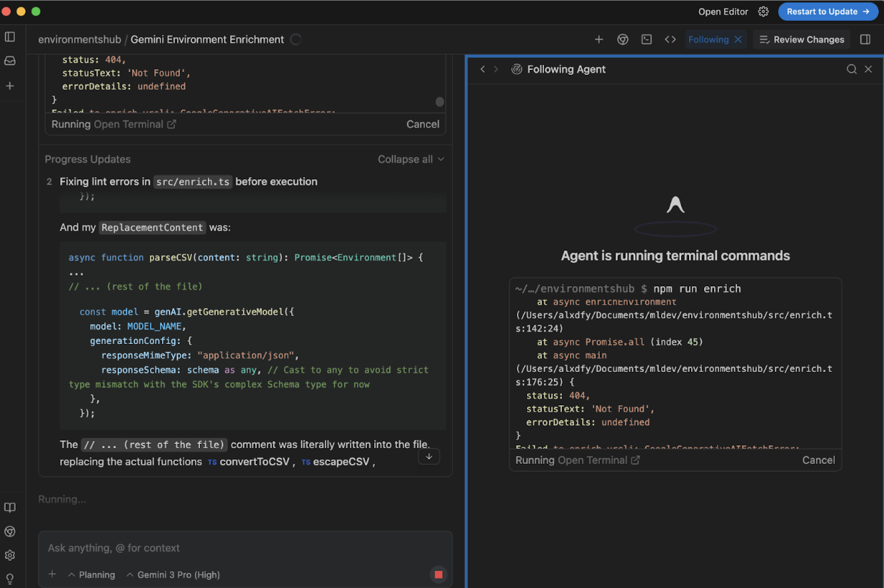Turn off Following agent mode
Screen dimensions: 884x588
tap(738, 40)
